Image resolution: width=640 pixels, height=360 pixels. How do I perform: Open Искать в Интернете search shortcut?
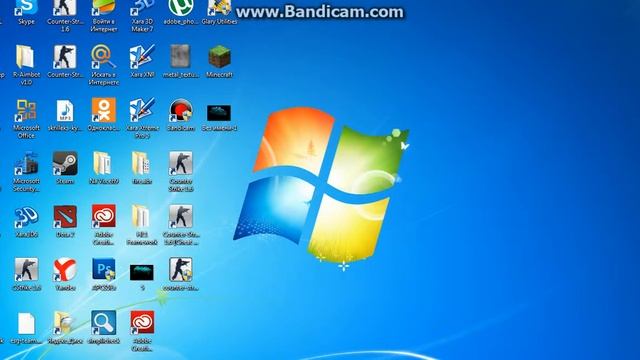point(104,64)
